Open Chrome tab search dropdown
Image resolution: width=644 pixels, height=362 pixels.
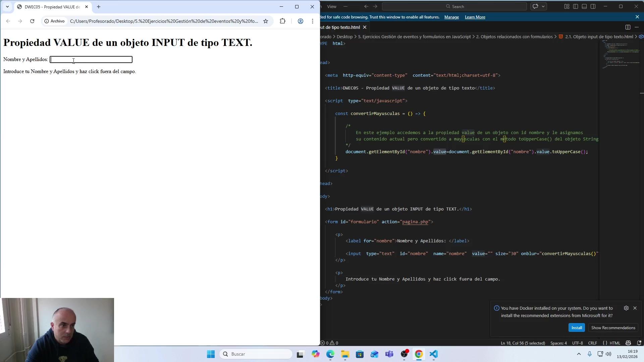(7, 7)
